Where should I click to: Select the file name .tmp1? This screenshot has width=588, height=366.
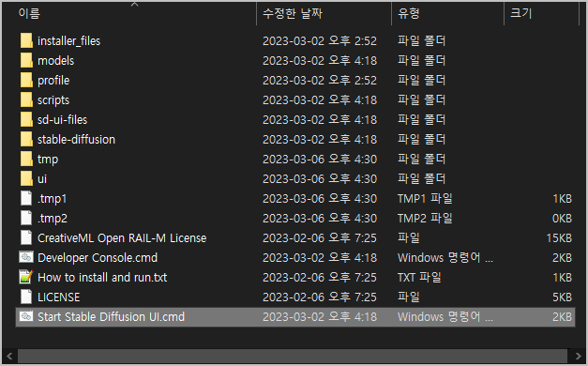coord(53,199)
